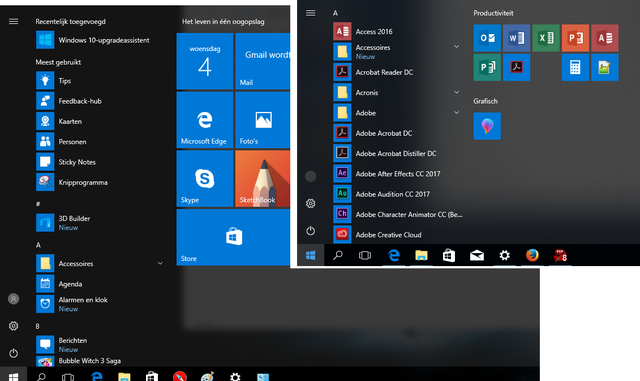Expand Accessoires folder in right Start menu
Image resolution: width=640 pixels, height=381 pixels.
click(x=456, y=47)
